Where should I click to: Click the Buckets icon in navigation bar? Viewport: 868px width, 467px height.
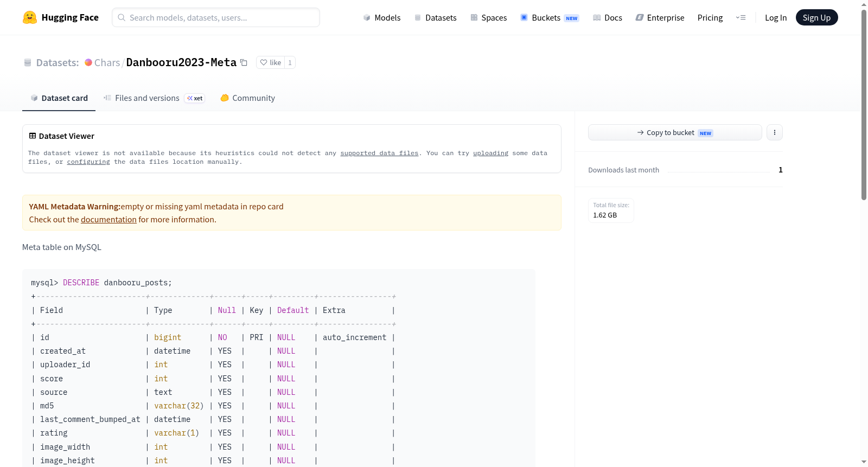[x=524, y=17]
